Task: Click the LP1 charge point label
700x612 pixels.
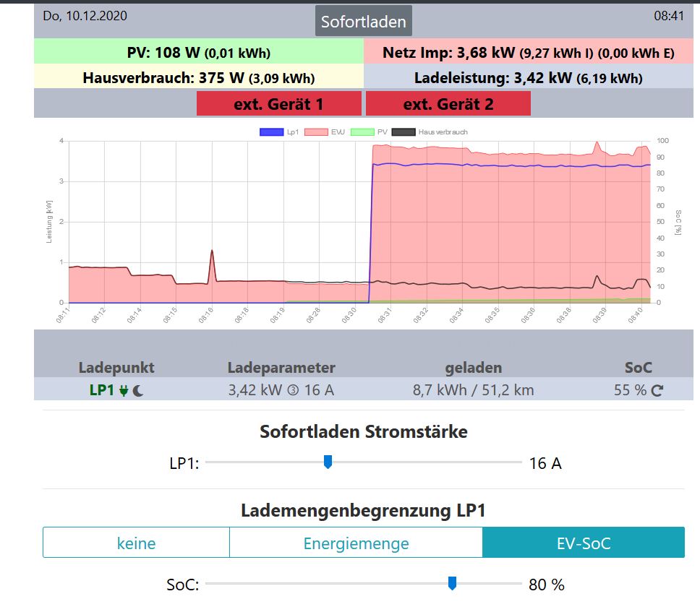Action: pyautogui.click(x=102, y=390)
